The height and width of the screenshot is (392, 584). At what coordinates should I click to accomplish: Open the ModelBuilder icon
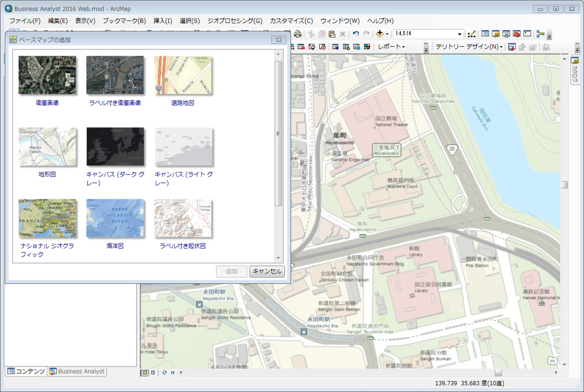tap(540, 34)
